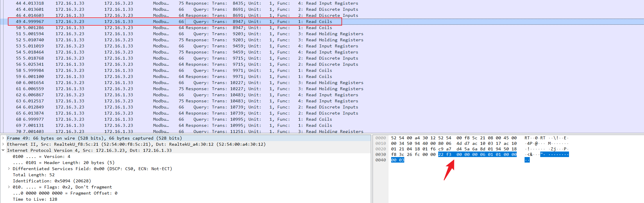Expand the Ethernet II section

tap(3, 144)
